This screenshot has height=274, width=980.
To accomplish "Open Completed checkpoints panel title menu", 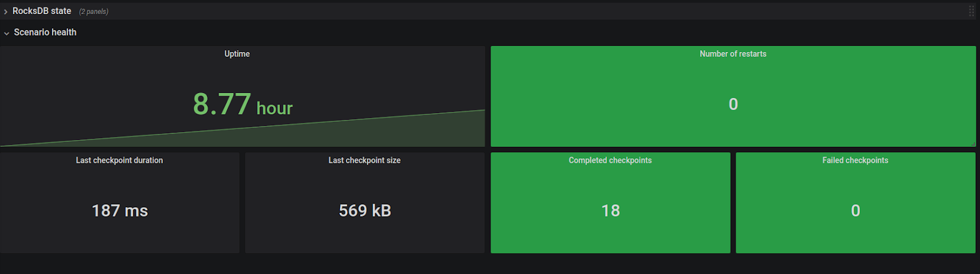I will point(610,160).
